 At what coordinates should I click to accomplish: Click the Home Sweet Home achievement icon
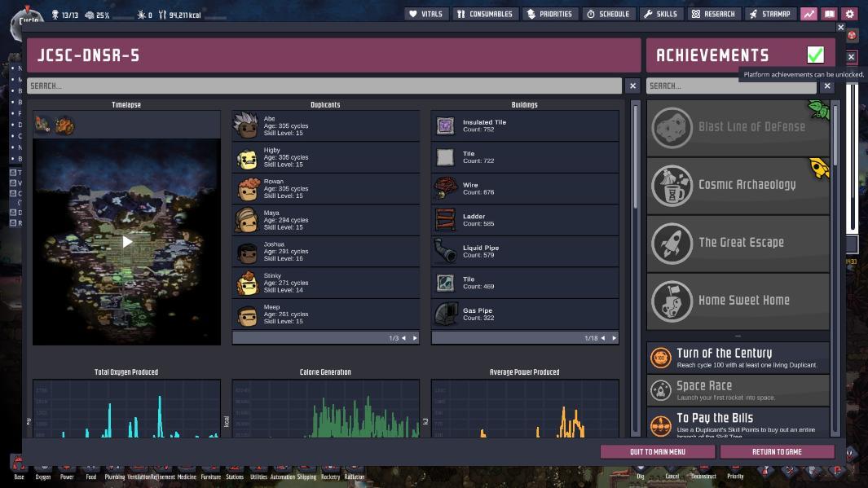tap(672, 301)
